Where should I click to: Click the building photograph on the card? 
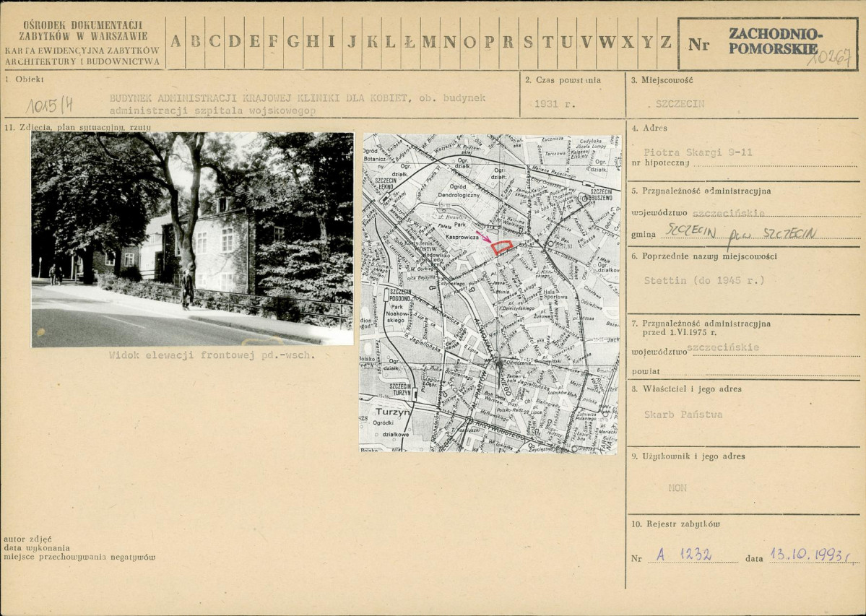pyautogui.click(x=192, y=239)
